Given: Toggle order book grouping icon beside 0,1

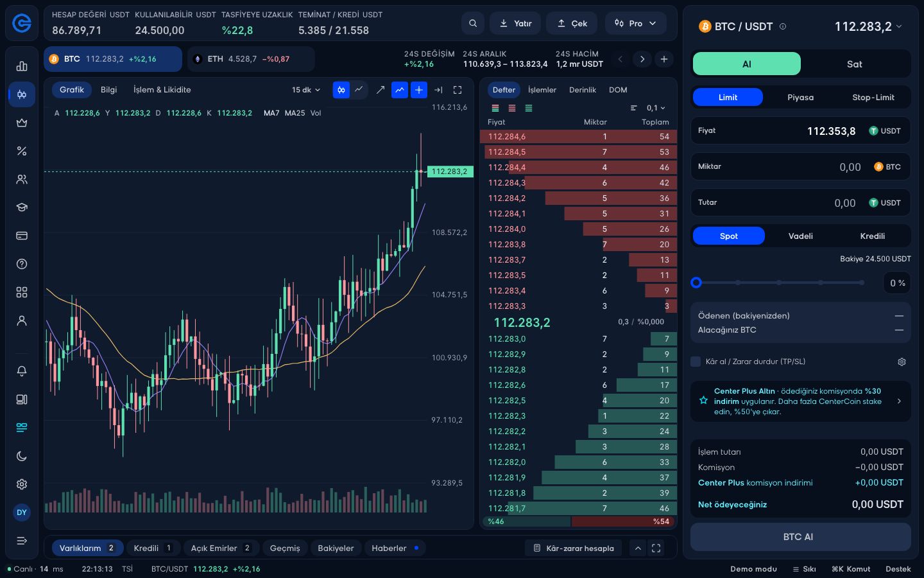Looking at the screenshot, I should click(x=634, y=108).
